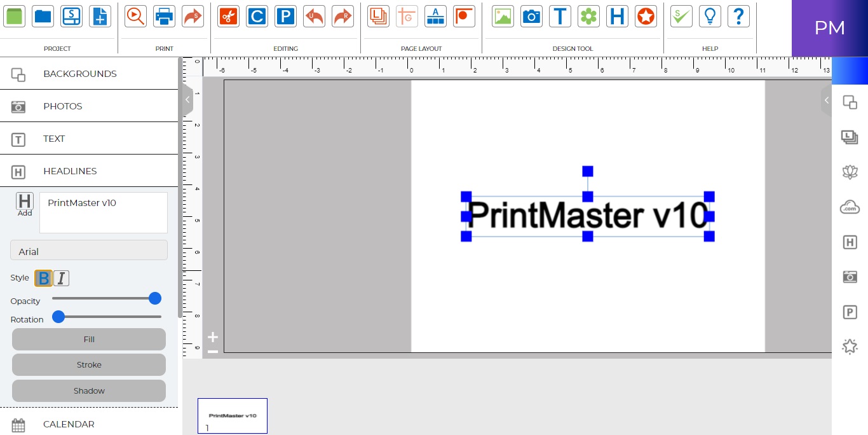Click the share arrow icon in Print group
The height and width of the screenshot is (435, 868).
(192, 16)
